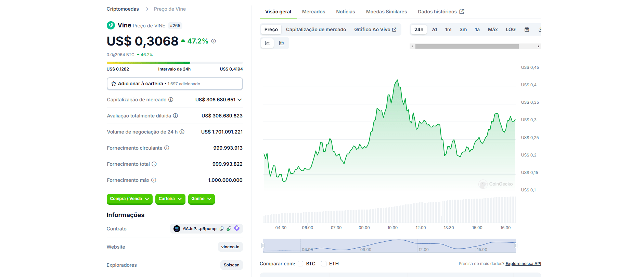Check the ETH comparison checkbox
Image resolution: width=644 pixels, height=277 pixels.
tap(324, 264)
